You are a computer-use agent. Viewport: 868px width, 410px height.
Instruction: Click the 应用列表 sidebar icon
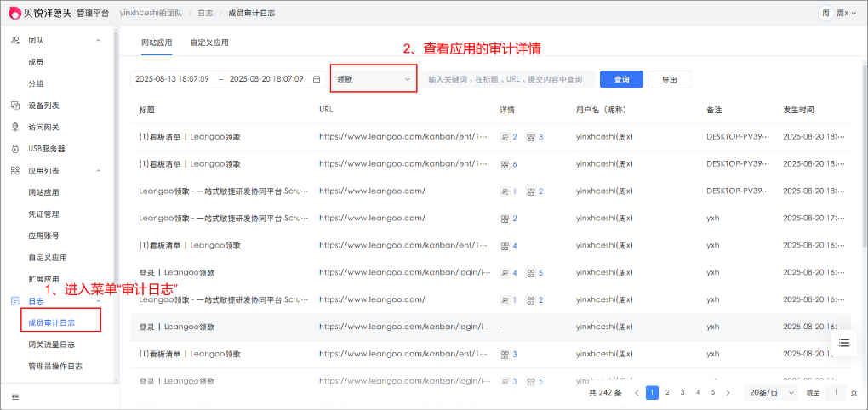pos(16,170)
